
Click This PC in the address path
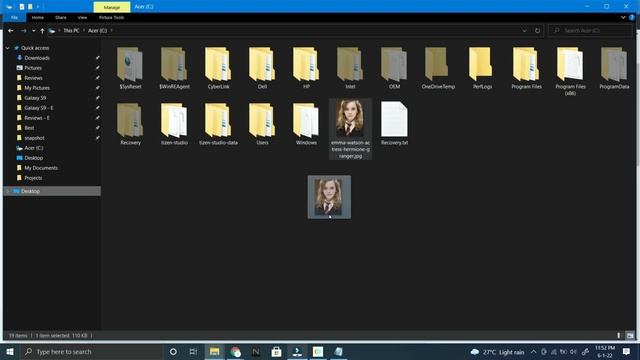71,31
